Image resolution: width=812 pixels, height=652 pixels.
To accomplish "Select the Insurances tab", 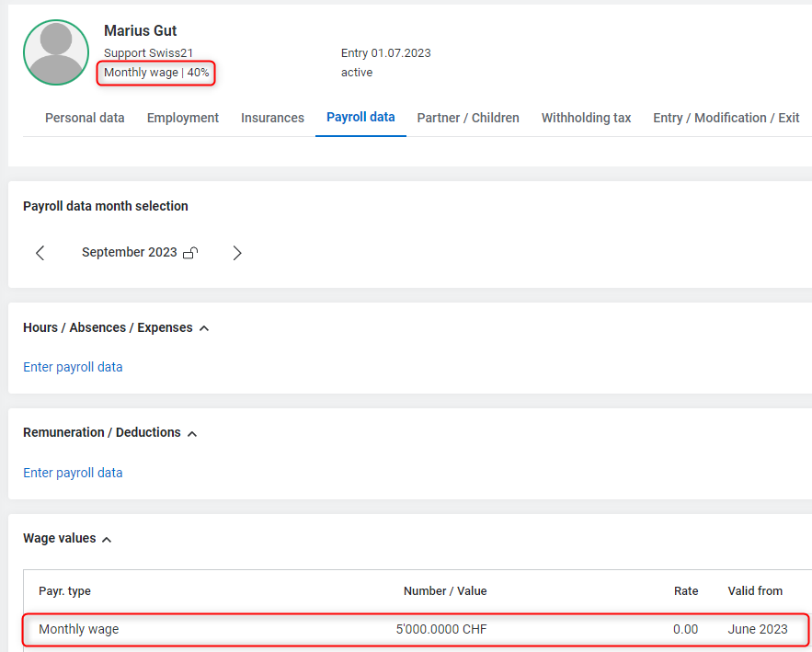I will (272, 118).
